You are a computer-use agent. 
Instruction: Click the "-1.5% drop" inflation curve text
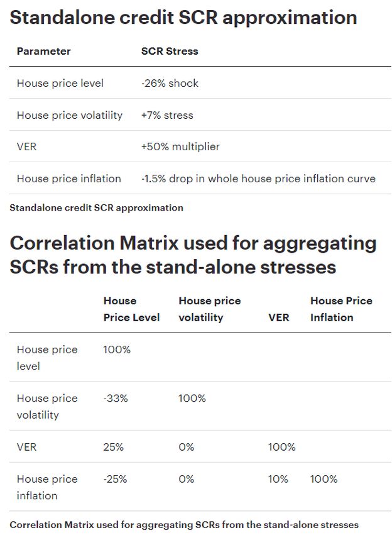[258, 179]
